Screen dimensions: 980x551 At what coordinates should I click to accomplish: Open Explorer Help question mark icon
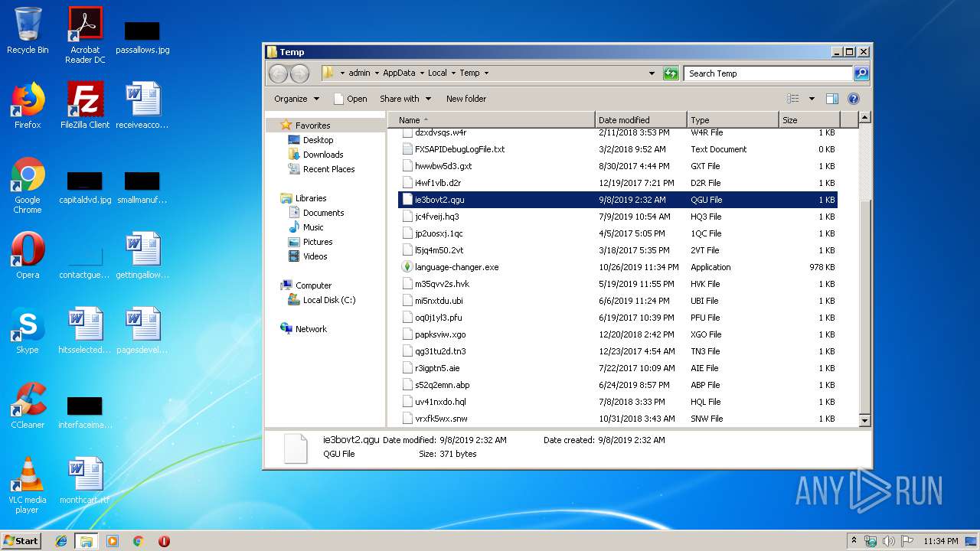[854, 99]
